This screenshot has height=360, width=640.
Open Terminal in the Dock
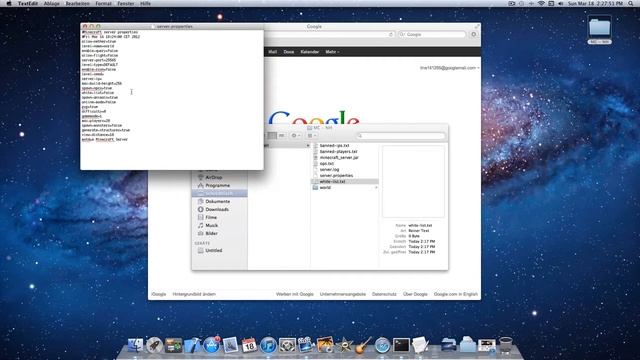pos(401,345)
